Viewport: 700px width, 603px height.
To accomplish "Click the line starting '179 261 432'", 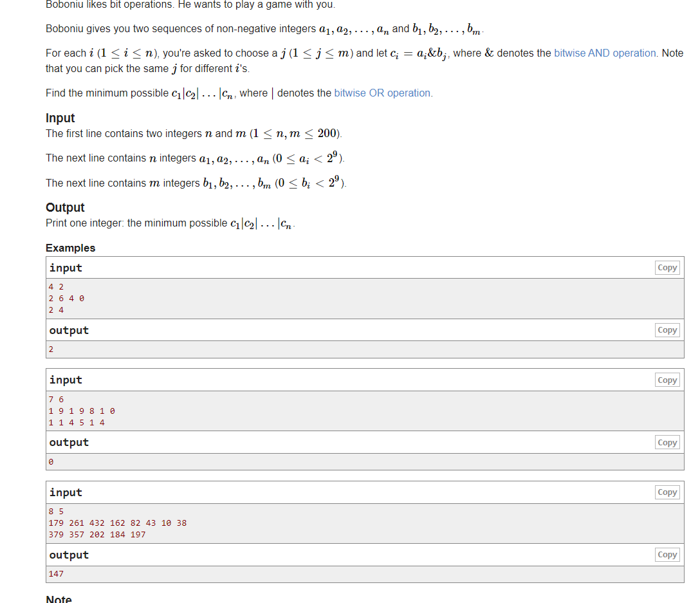I will pos(118,523).
